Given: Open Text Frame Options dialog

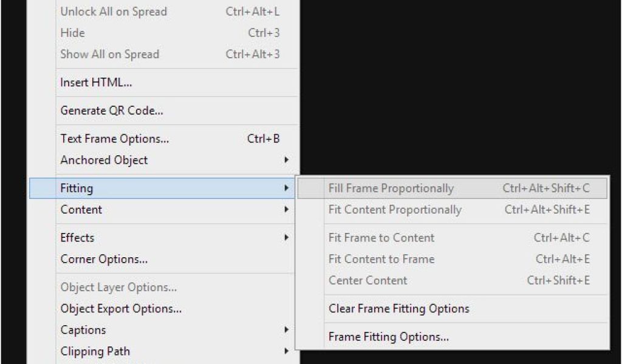Looking at the screenshot, I should tap(115, 139).
